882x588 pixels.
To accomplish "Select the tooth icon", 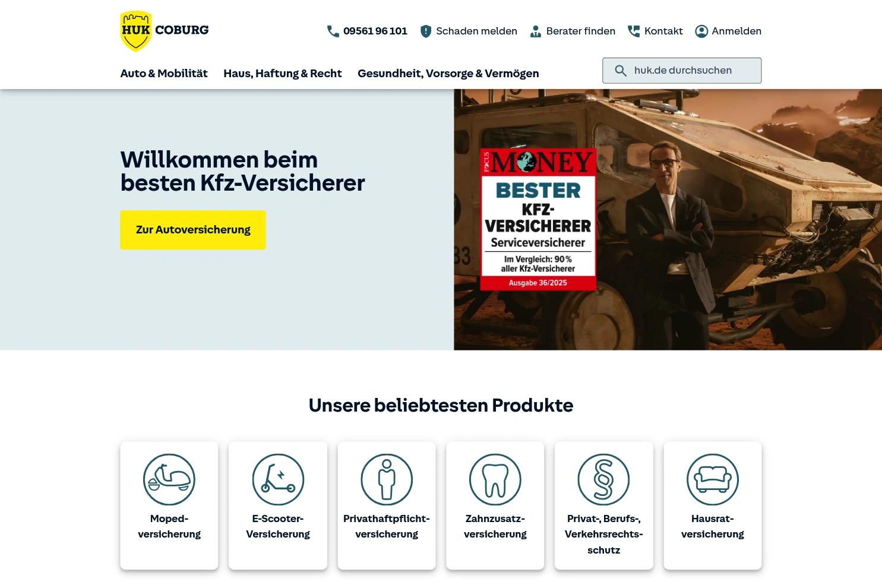I will (x=495, y=479).
